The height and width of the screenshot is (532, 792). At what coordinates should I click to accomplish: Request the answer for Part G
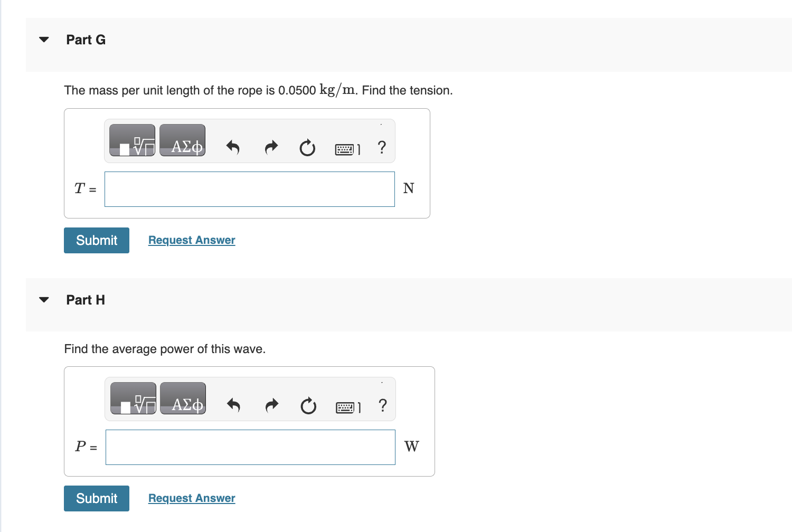pos(191,240)
